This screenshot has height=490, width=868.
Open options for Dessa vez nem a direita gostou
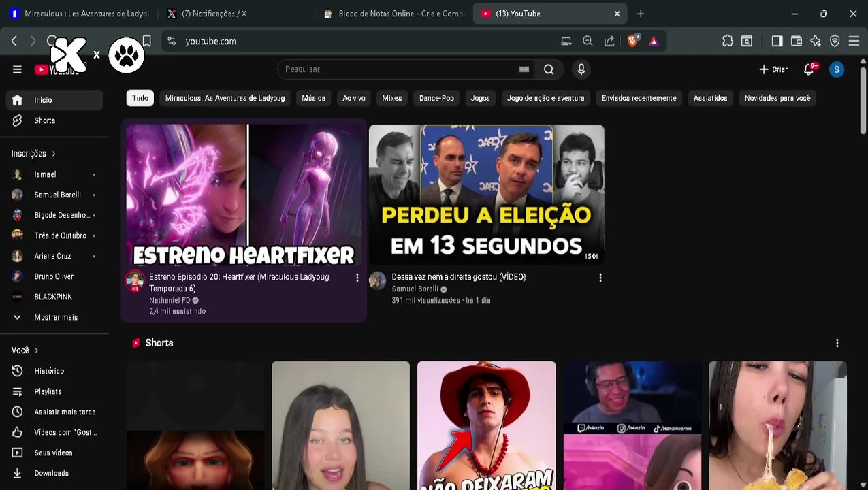(600, 278)
